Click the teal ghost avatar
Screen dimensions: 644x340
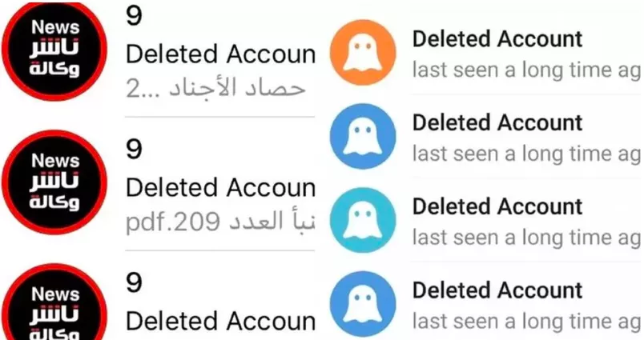363,220
